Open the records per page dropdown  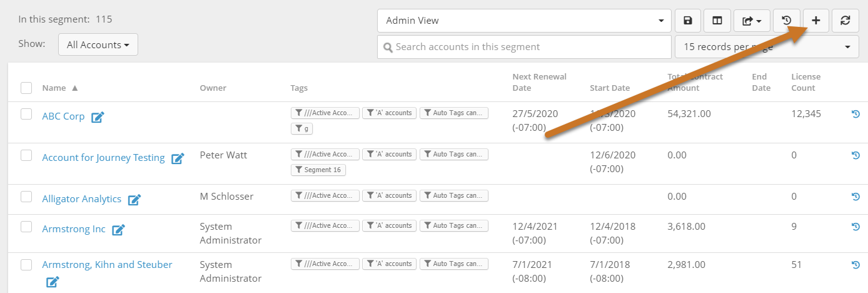click(x=767, y=47)
